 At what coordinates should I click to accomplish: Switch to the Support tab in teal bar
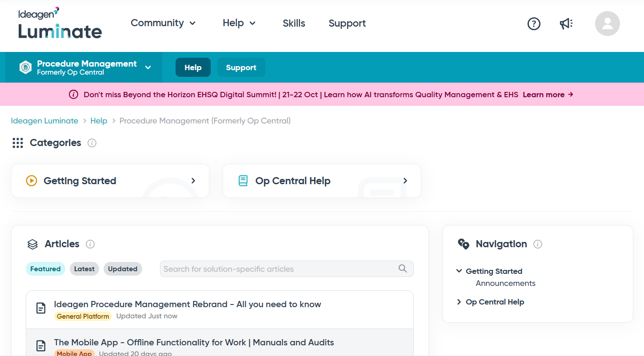click(x=241, y=67)
